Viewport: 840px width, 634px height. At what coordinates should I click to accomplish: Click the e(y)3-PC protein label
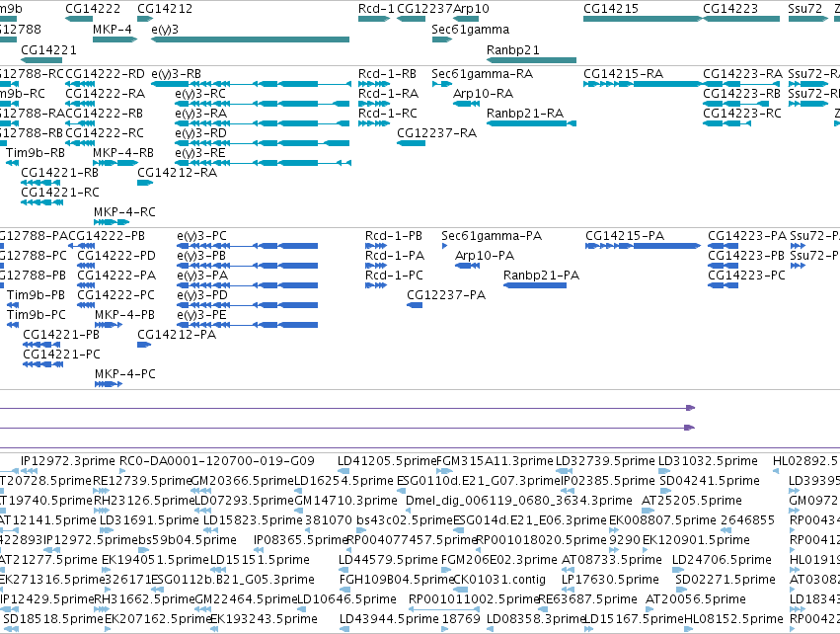tap(202, 236)
